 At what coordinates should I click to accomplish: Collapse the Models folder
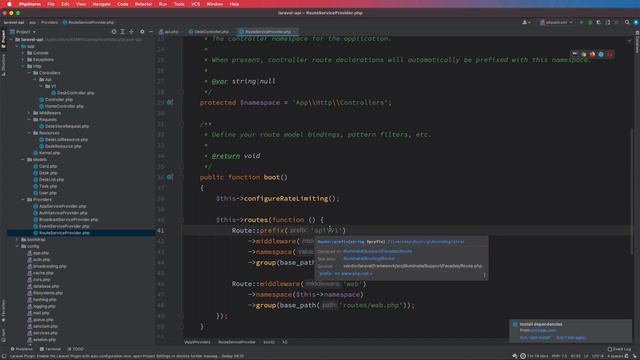[x=23, y=160]
